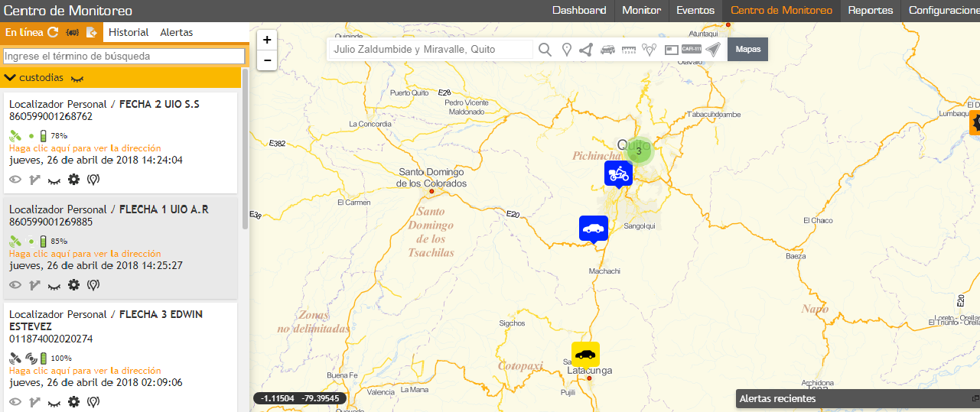Open the multiple markers pin tool

(650, 50)
